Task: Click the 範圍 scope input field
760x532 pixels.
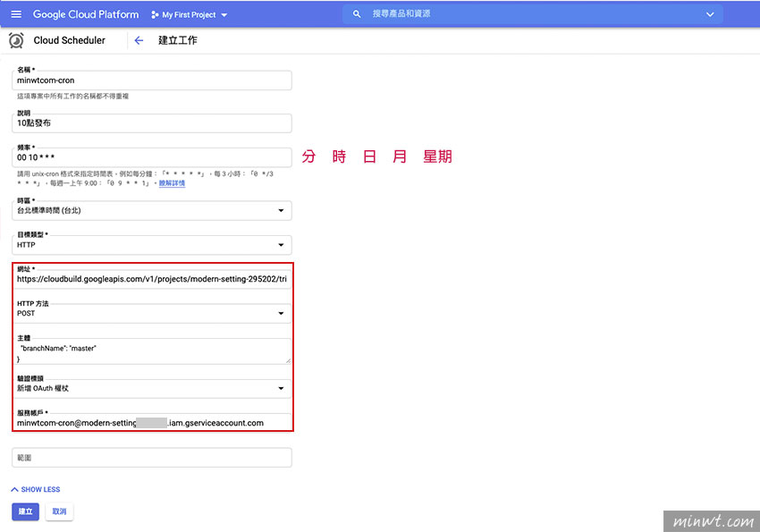Action: pos(152,458)
